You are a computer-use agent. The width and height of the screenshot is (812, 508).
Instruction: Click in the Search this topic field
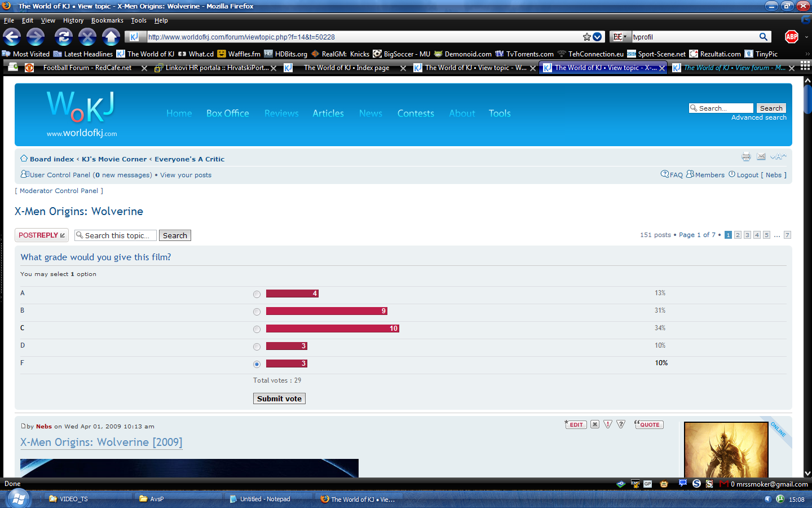[x=116, y=235]
